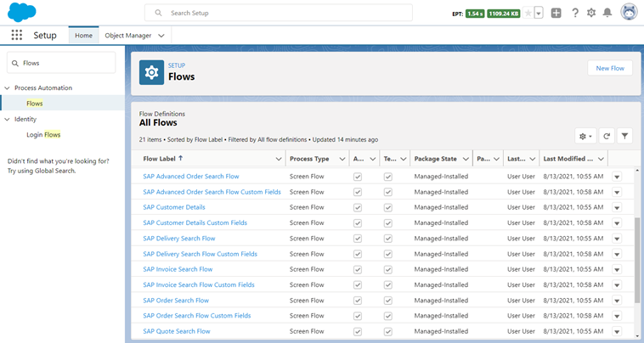Viewport: 644px width, 343px height.
Task: Sort by the Process Type column header
Action: [309, 159]
